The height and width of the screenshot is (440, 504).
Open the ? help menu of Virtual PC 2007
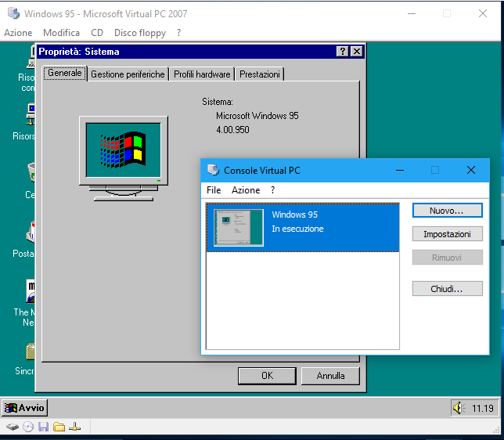tap(178, 33)
